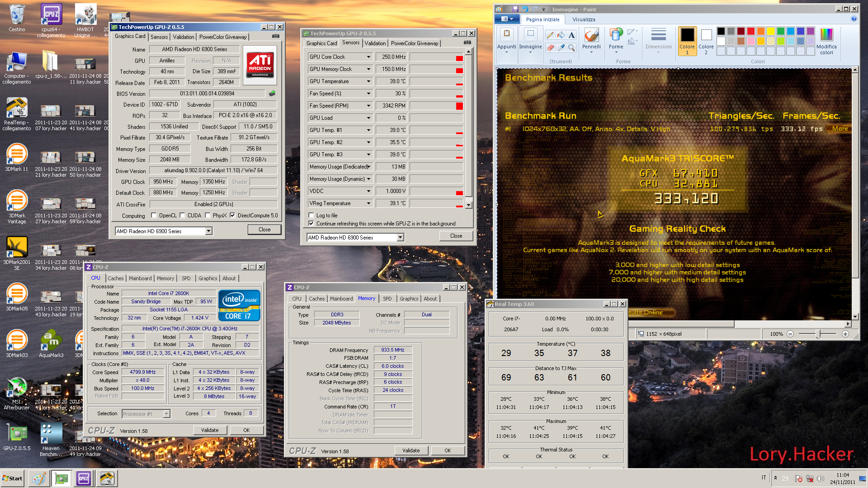
Task: Open the Cestino recycle bin icon
Action: [17, 18]
